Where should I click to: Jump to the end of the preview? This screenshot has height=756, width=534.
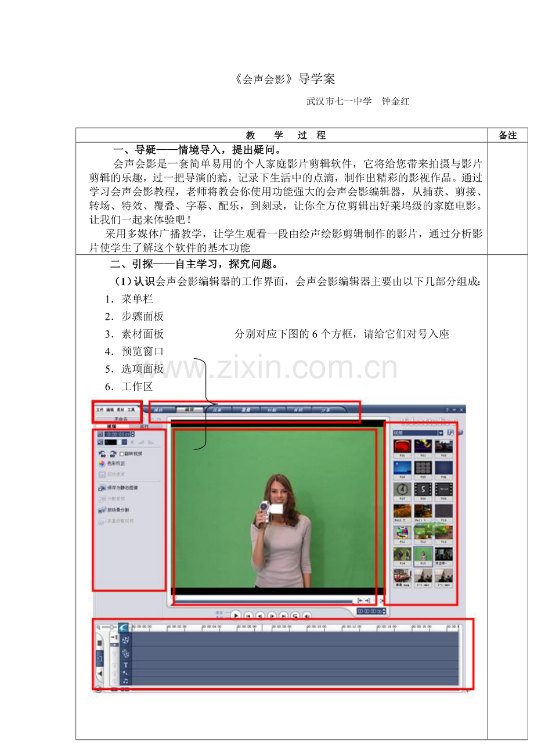(x=283, y=615)
